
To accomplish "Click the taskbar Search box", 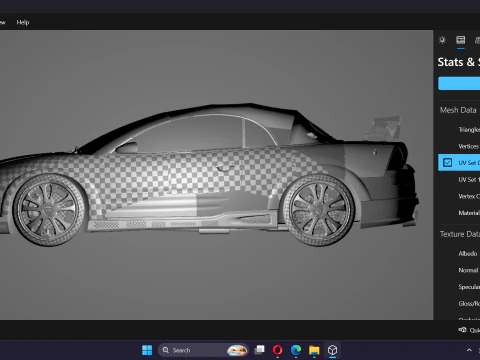I will [x=203, y=350].
